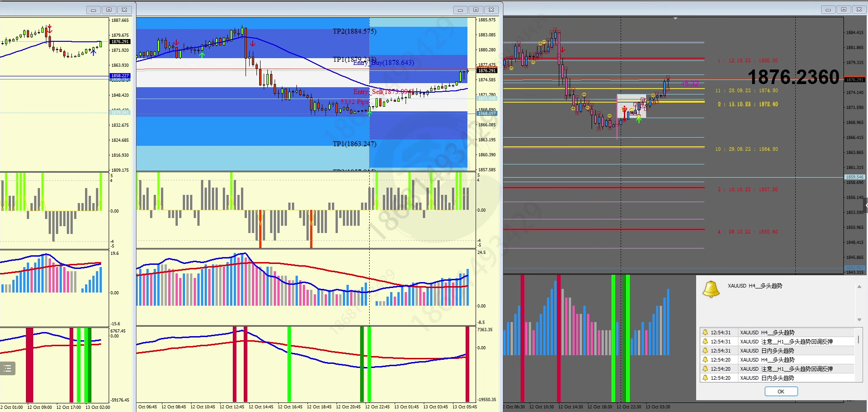The image size is (868, 412).
Task: Click the 1876.291 bid price tag, middle chart
Action: [487, 71]
